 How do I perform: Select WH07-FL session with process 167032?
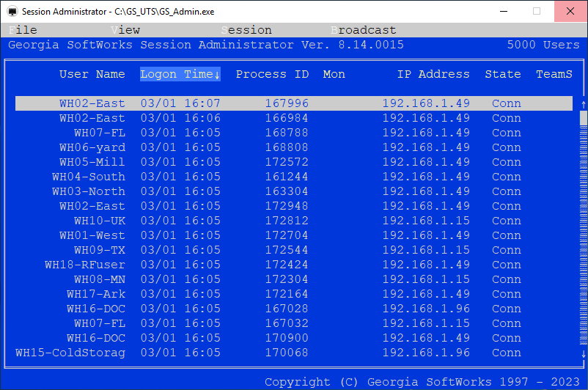[x=294, y=323]
